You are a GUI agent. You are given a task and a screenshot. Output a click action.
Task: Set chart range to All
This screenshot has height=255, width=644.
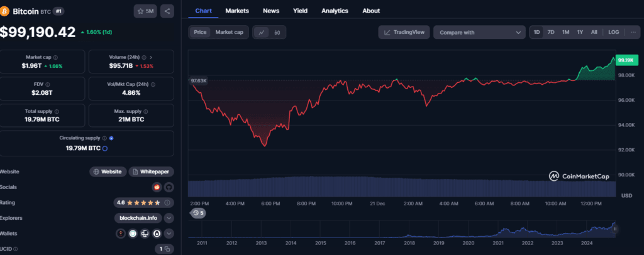[594, 32]
